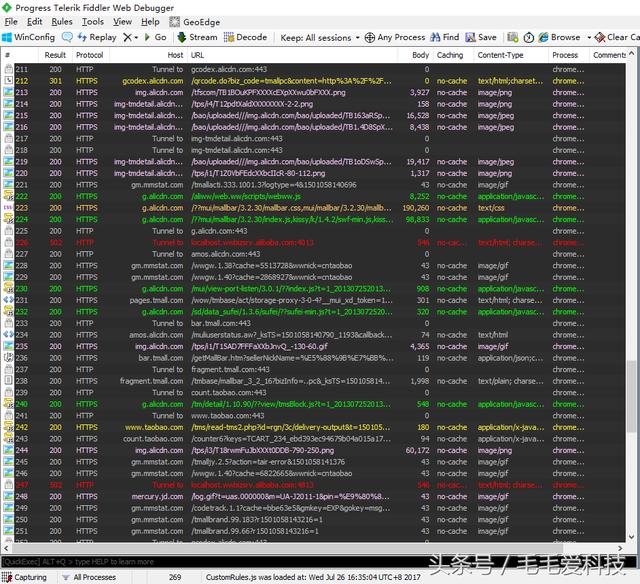Sort by the Caching column header
Screen dimensions: 640x584
(x=452, y=55)
